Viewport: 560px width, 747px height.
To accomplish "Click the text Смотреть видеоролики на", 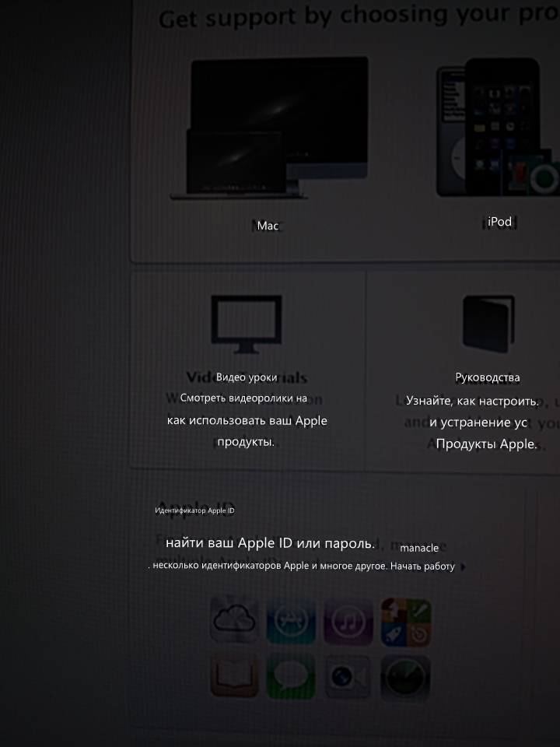I will pyautogui.click(x=243, y=398).
